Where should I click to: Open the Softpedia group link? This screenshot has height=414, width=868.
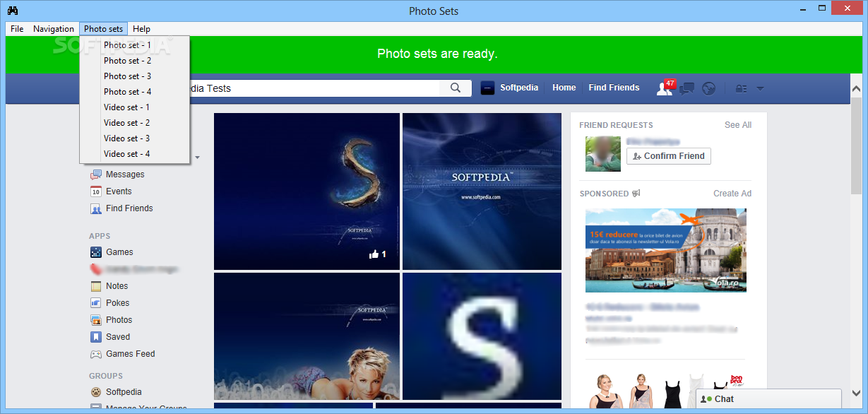[x=124, y=392]
